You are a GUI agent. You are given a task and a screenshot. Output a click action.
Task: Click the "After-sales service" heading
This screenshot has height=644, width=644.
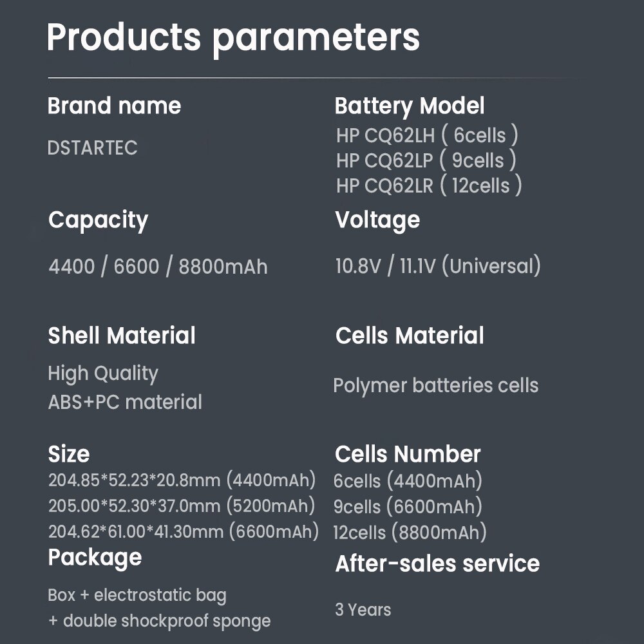tap(437, 563)
